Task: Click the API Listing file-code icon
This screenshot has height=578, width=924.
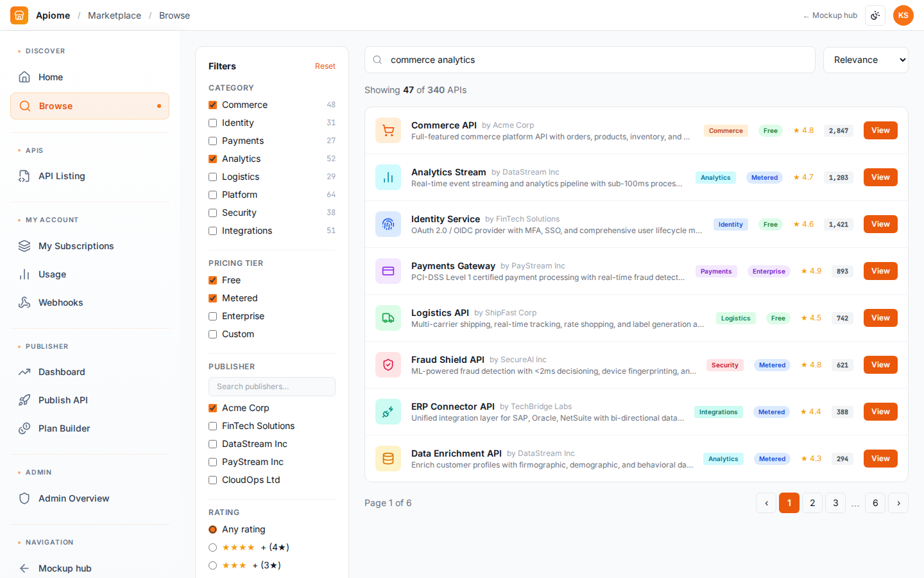Action: tap(24, 176)
